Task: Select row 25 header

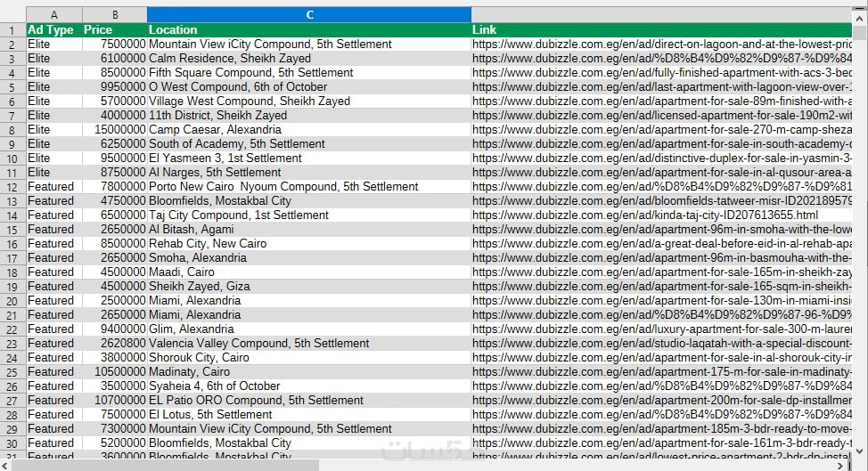Action: [x=12, y=372]
